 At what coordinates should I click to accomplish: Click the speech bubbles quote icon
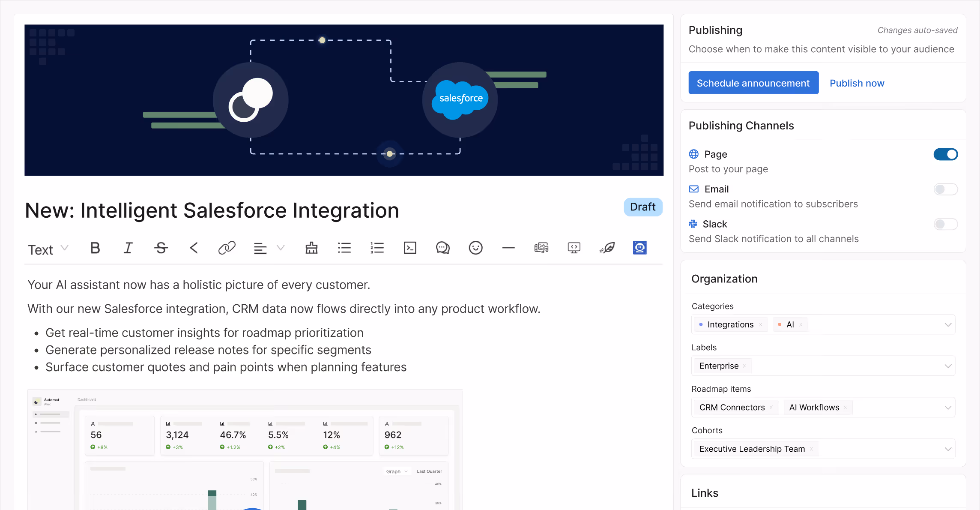point(442,248)
